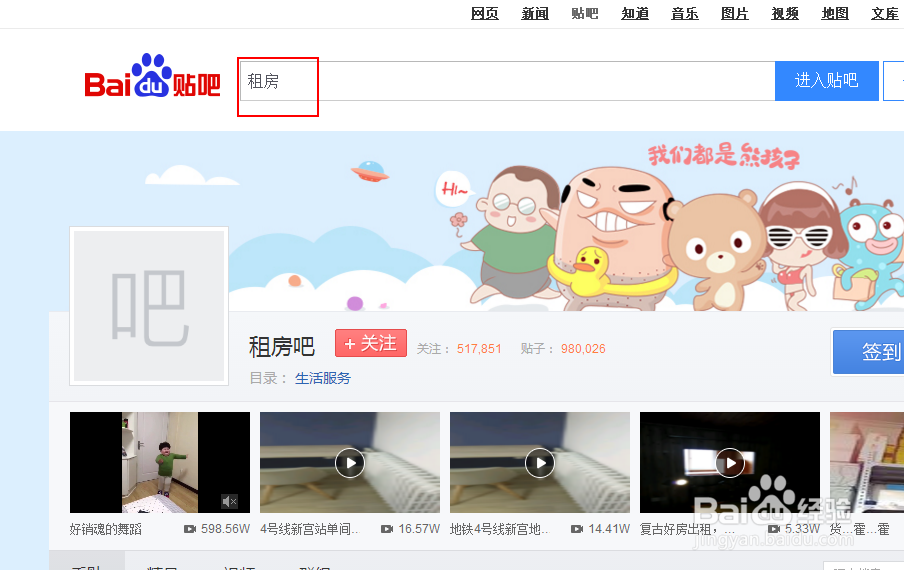Play the 地铁4号线新宫地 video

[540, 463]
